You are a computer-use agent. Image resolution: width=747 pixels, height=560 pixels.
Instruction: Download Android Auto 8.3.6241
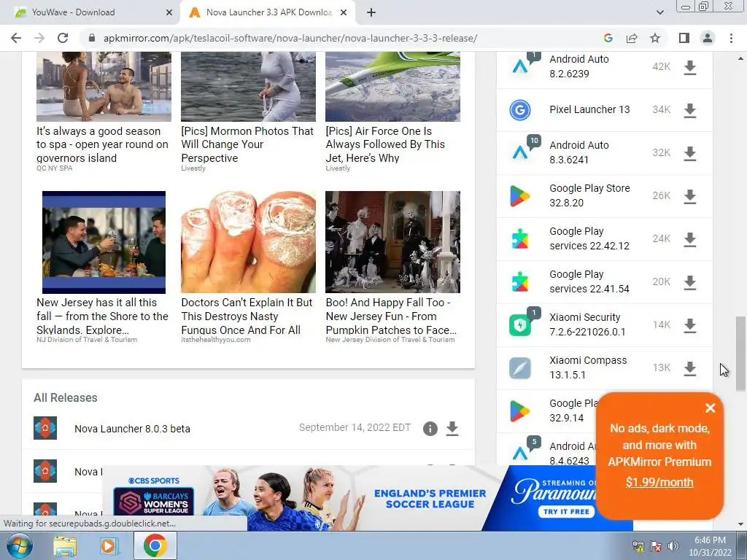click(690, 153)
